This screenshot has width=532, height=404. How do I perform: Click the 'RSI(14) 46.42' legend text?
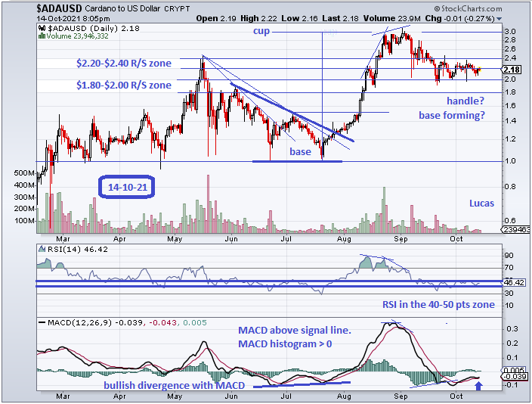point(78,250)
